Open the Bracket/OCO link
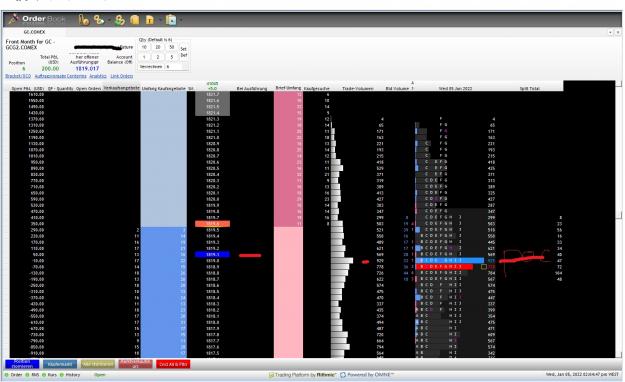625x382 pixels. click(18, 76)
